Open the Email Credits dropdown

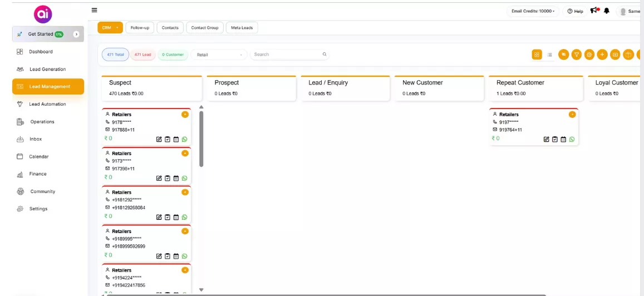533,11
